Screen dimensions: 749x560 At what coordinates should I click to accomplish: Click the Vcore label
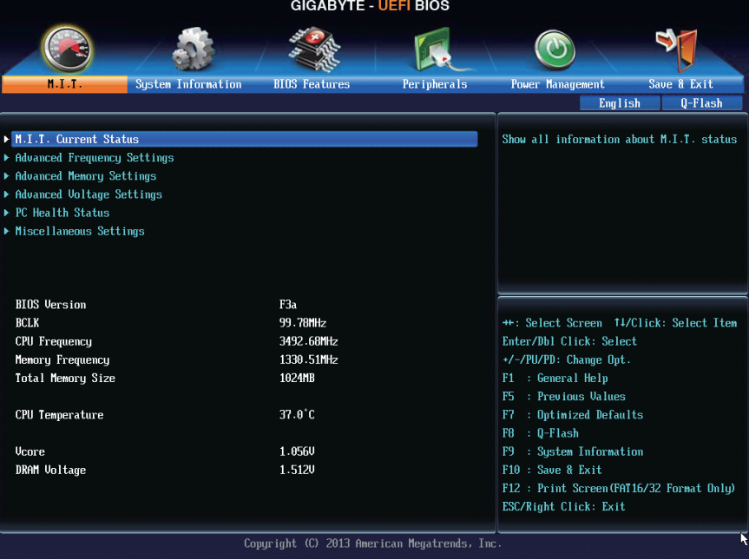pyautogui.click(x=30, y=451)
